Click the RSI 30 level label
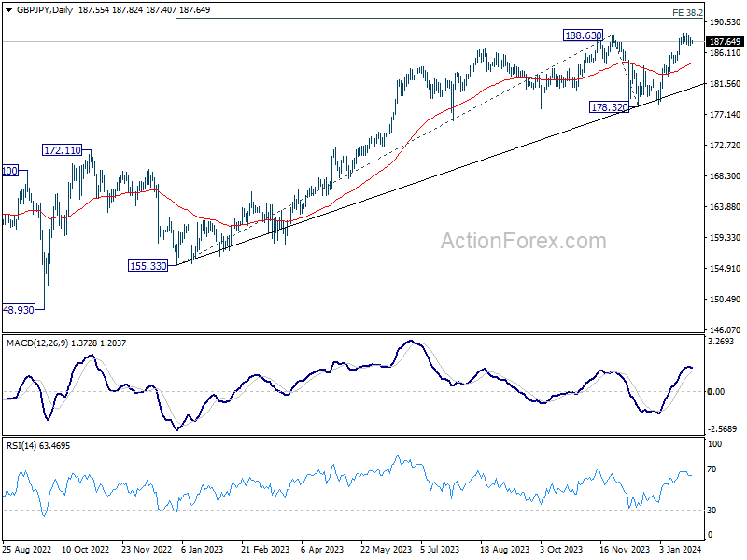Viewport: 747px width, 560px height. pyautogui.click(x=712, y=510)
